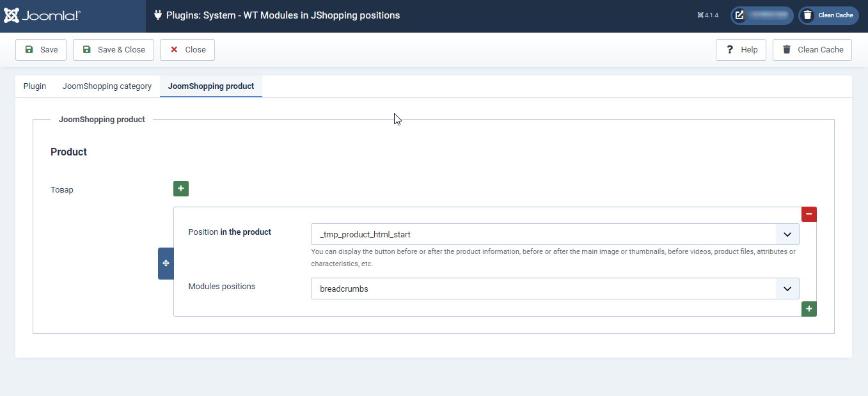Add row using green plus at bottom right

click(809, 309)
